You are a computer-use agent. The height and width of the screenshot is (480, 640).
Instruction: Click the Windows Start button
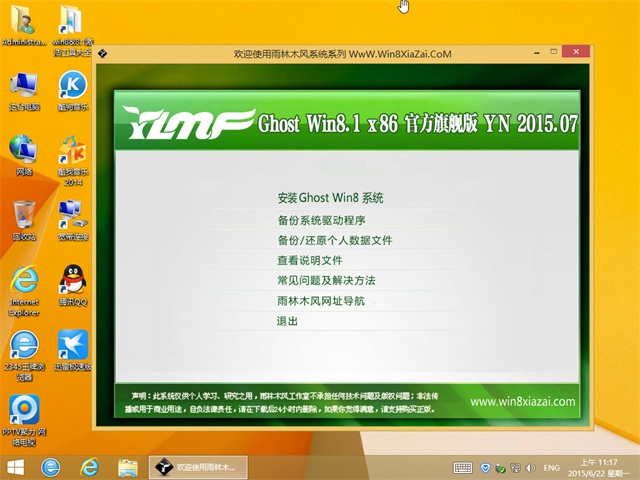16,467
